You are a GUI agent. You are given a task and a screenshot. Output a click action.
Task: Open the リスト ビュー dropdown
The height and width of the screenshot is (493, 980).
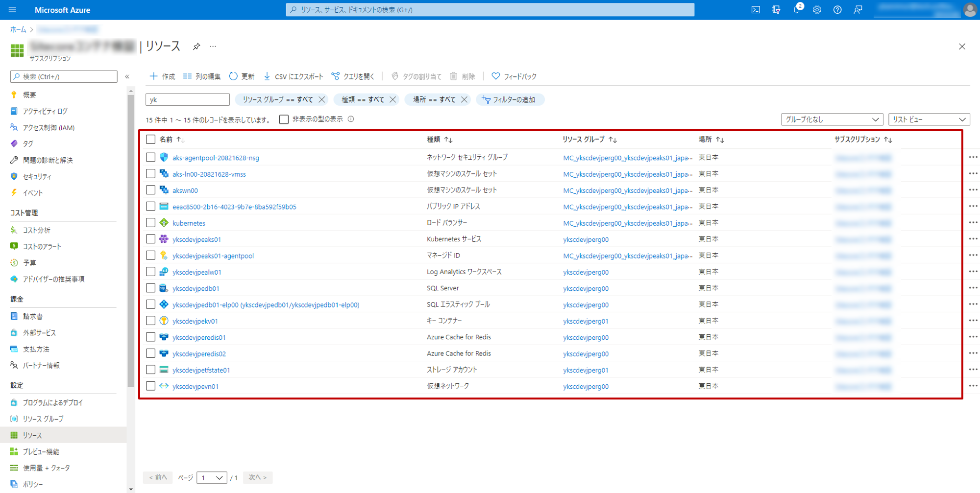pyautogui.click(x=929, y=119)
